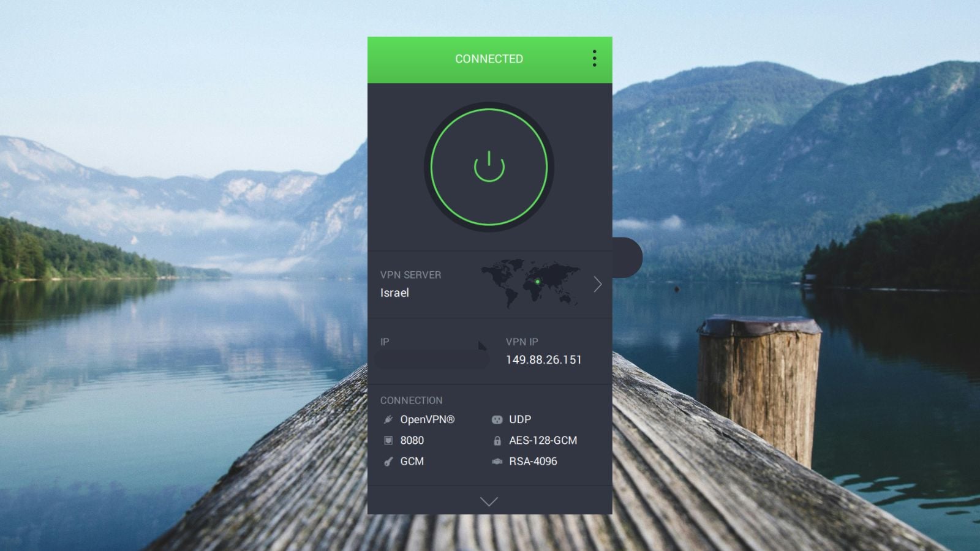Screen dimensions: 980x551
Task: Click the RSA-4096 handshake label
Action: 533,462
